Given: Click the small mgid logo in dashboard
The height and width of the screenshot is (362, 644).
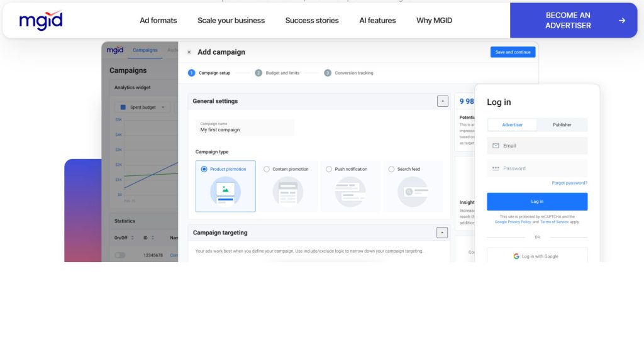Looking at the screenshot, I should click(115, 50).
